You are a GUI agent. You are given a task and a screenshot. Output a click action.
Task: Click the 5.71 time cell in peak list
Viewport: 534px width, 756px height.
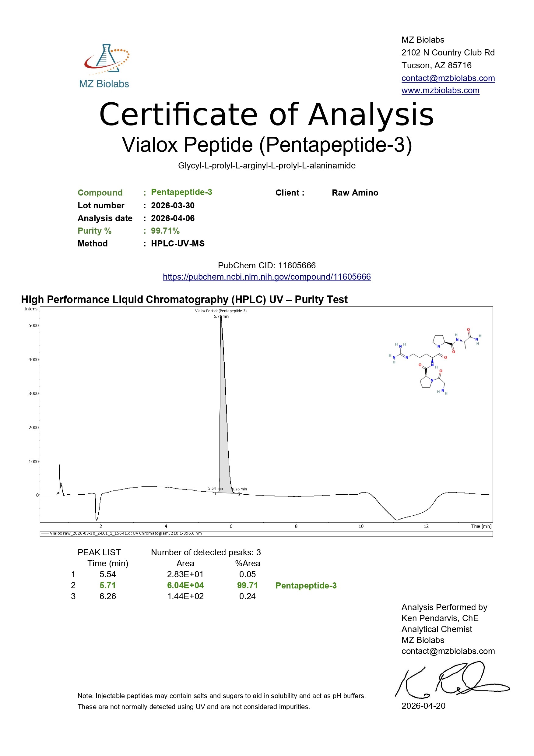[107, 585]
